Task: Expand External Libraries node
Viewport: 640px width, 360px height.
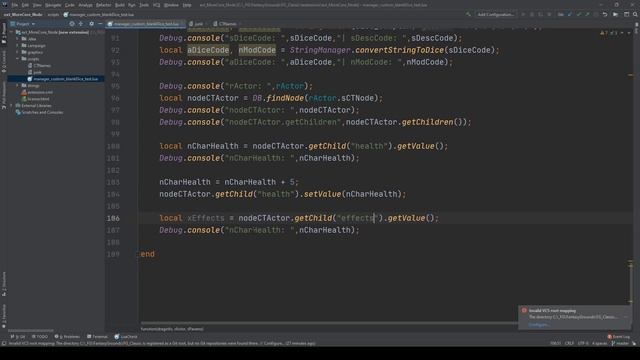Action: (12, 106)
